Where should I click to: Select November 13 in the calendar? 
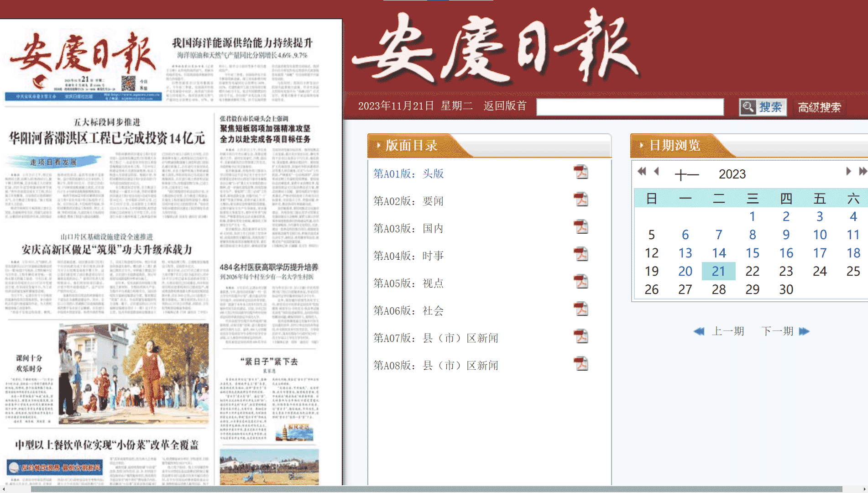pyautogui.click(x=685, y=253)
